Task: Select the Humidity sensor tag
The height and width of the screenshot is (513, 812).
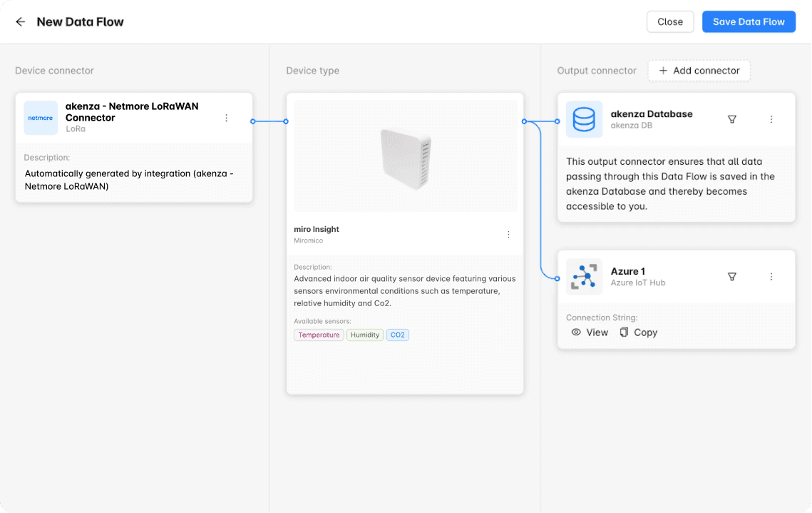Action: [x=364, y=335]
